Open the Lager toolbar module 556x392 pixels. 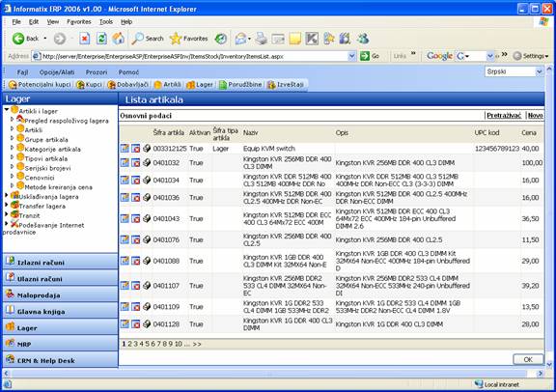click(200, 84)
